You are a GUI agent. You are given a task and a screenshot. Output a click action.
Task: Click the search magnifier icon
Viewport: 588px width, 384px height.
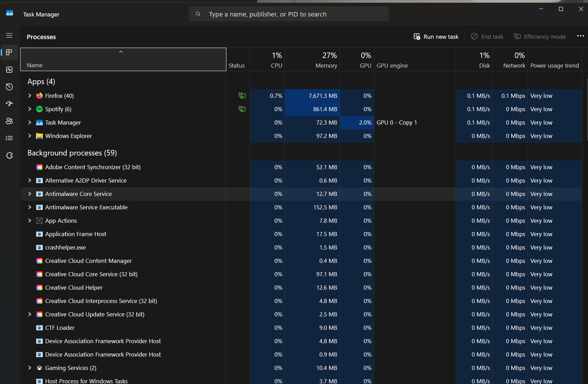coord(198,14)
